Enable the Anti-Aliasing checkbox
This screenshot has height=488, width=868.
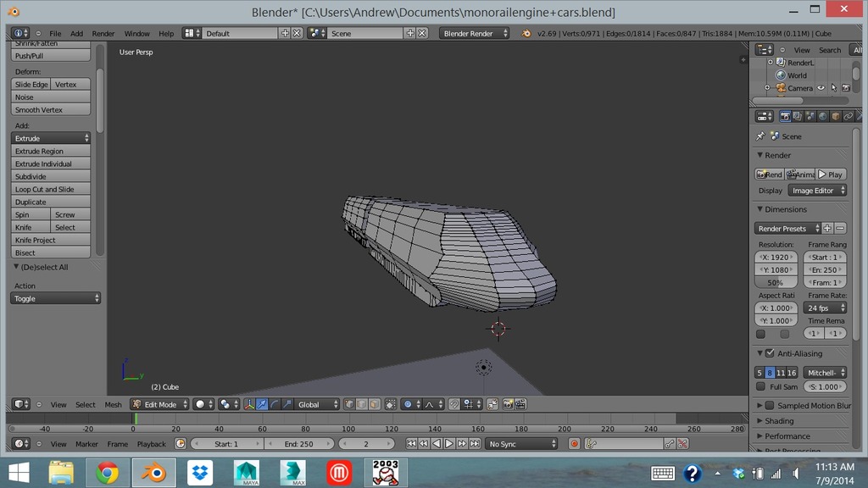770,353
